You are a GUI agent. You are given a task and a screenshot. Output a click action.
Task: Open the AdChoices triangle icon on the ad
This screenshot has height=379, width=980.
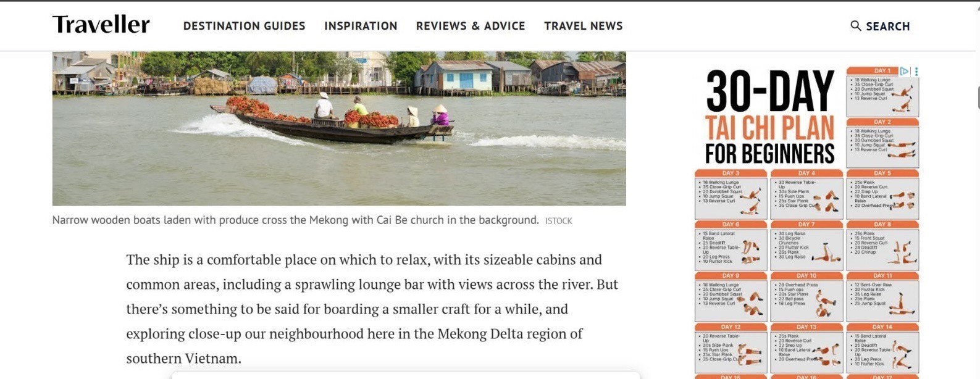coord(904,71)
